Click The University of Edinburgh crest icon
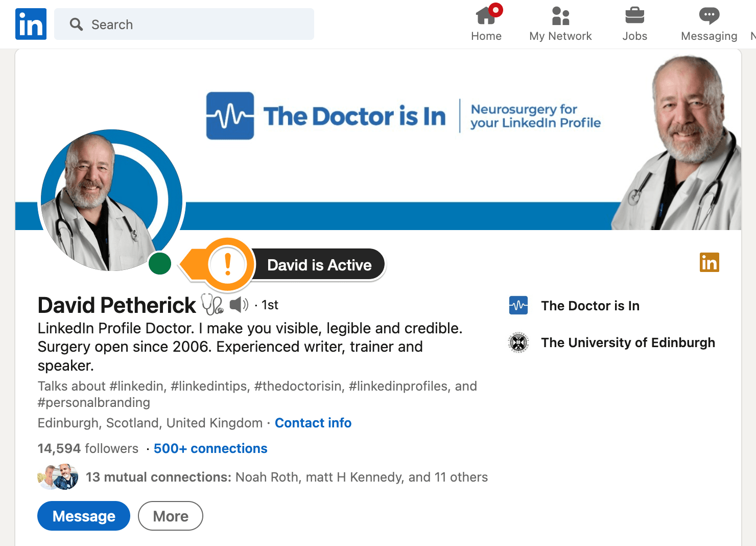Screen dimensions: 756x546 [518, 343]
